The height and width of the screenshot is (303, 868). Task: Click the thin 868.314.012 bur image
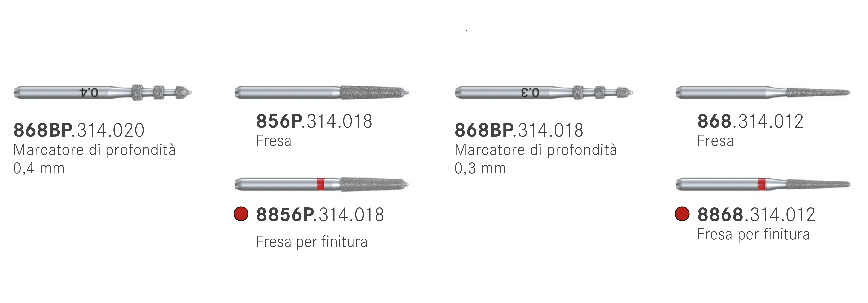tap(763, 92)
